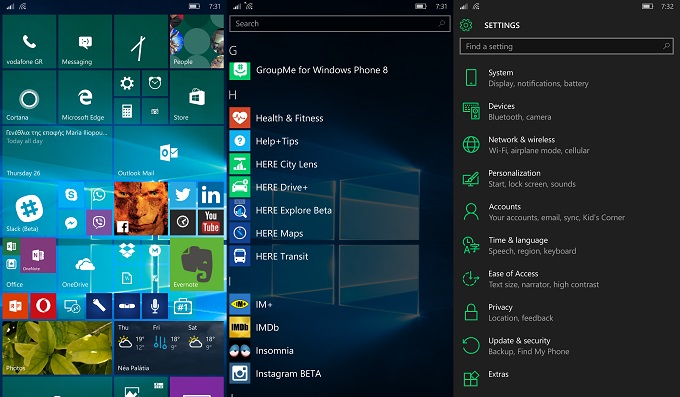Open Health & Fitness from app list
680x397 pixels.
(277, 118)
